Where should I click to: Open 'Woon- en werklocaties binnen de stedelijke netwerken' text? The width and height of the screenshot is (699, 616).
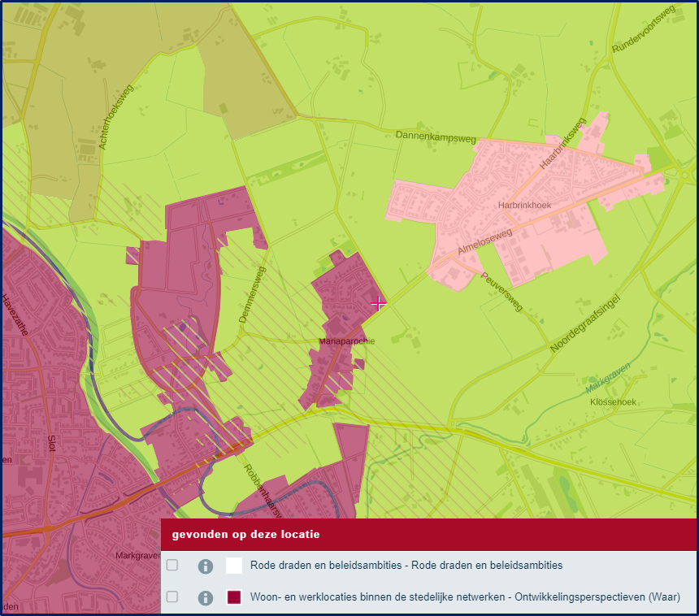click(x=465, y=596)
